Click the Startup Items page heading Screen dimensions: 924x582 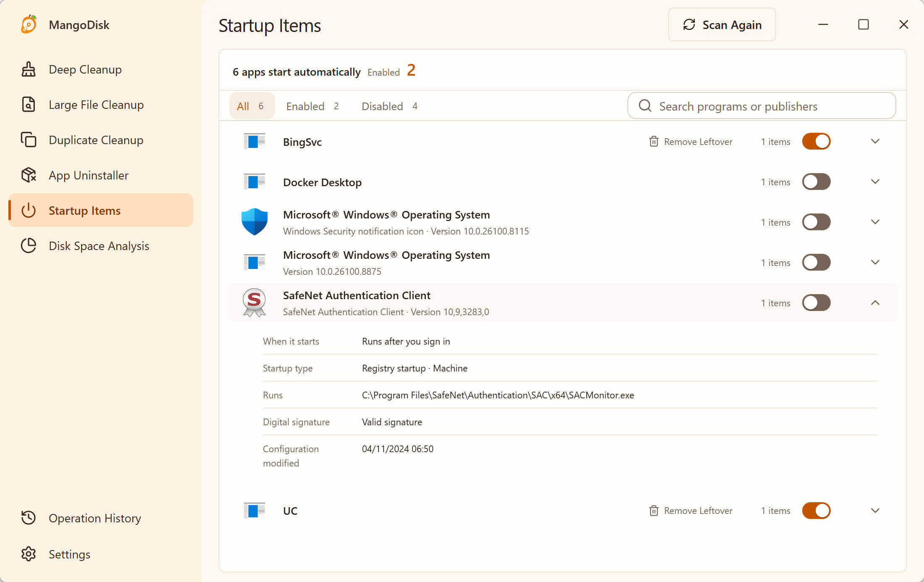(270, 26)
